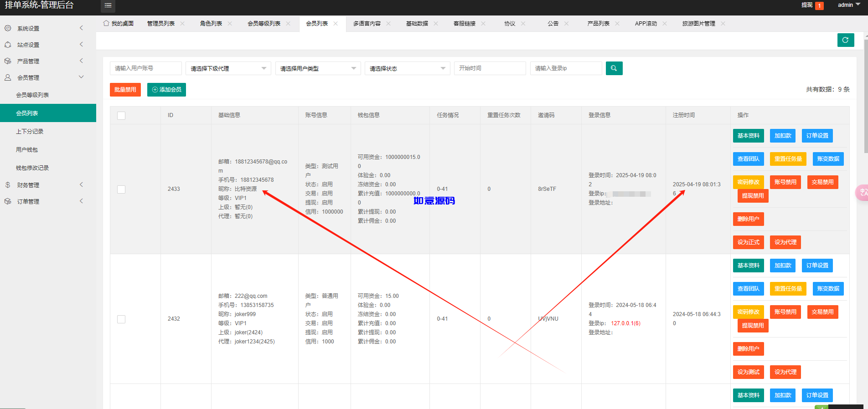Click the site settings icon in sidebar
The height and width of the screenshot is (409, 868).
pos(8,45)
